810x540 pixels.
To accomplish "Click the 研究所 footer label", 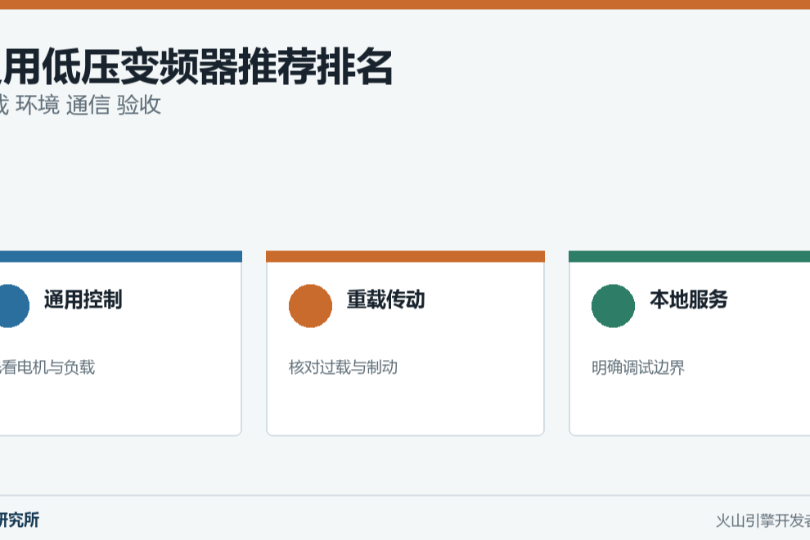I will (x=20, y=520).
